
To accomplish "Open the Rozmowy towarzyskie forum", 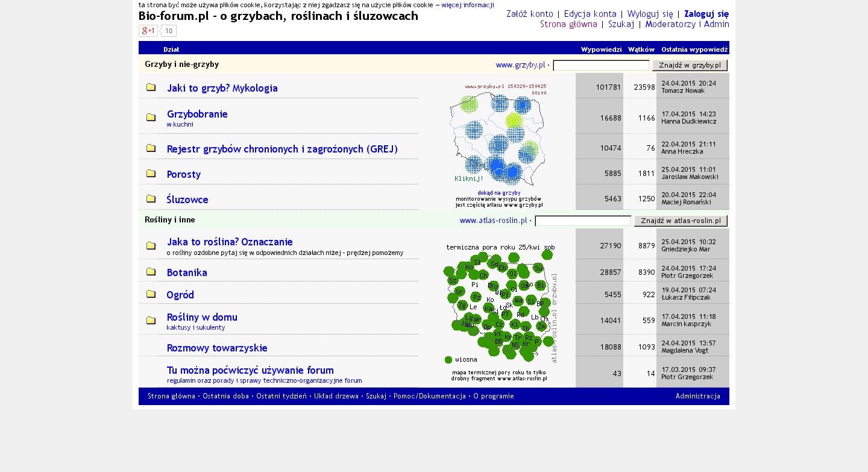I will tap(217, 348).
